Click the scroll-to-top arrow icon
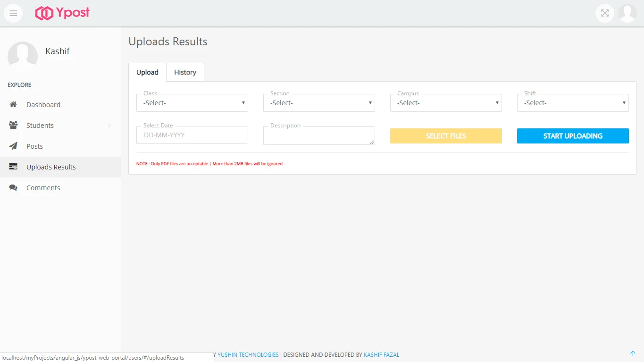 pos(633,354)
